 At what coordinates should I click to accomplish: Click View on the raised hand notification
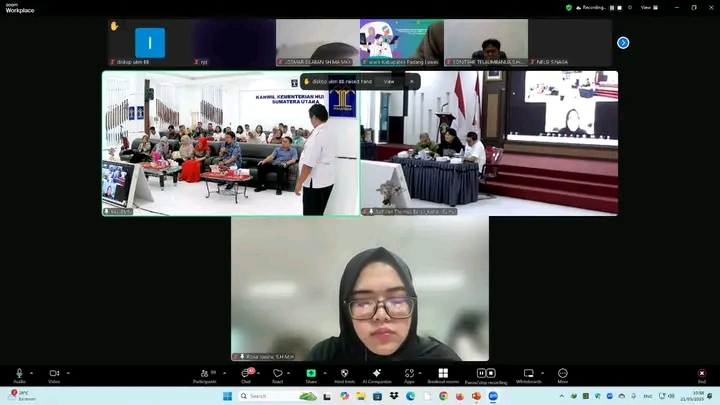point(389,82)
